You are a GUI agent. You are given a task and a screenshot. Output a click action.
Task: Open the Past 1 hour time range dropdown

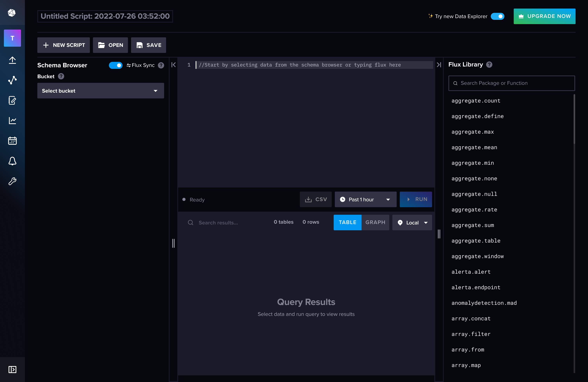pos(365,199)
